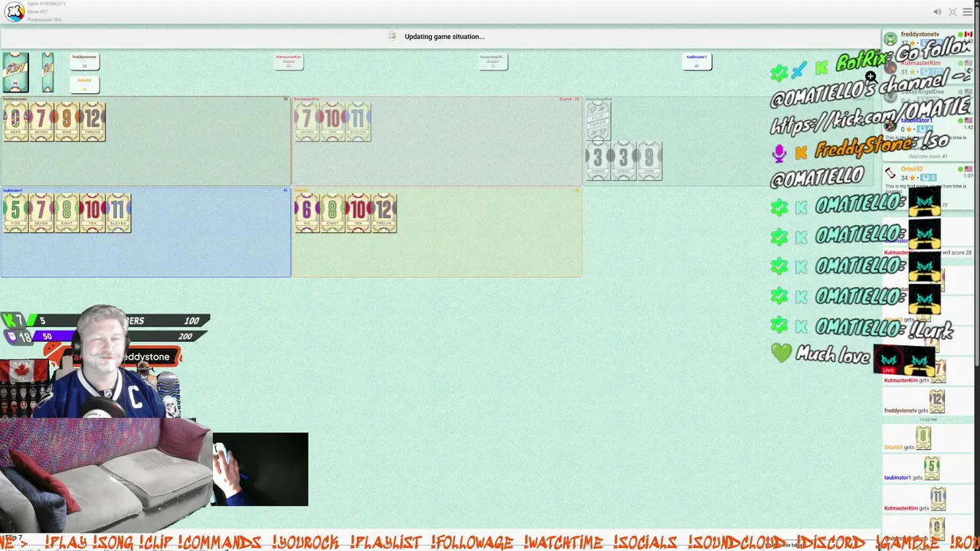Open the Board Game Arena logo home
Viewport: 980px width, 551px height.
(15, 11)
